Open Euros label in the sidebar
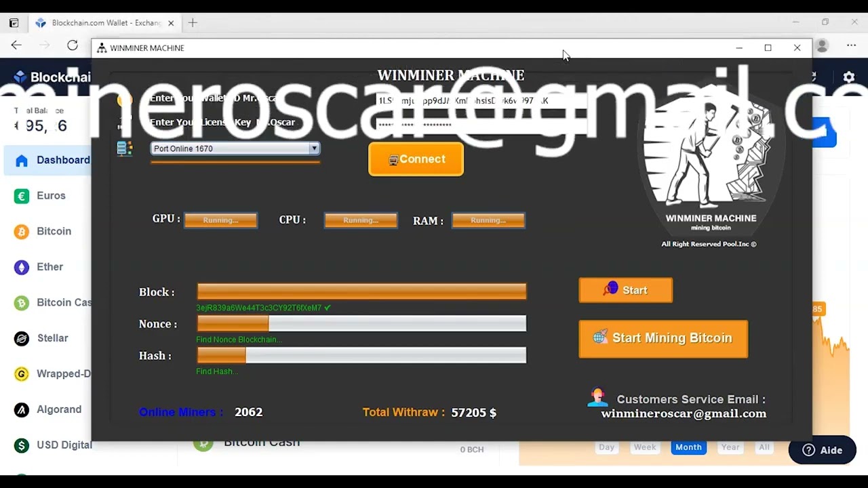 [x=51, y=196]
